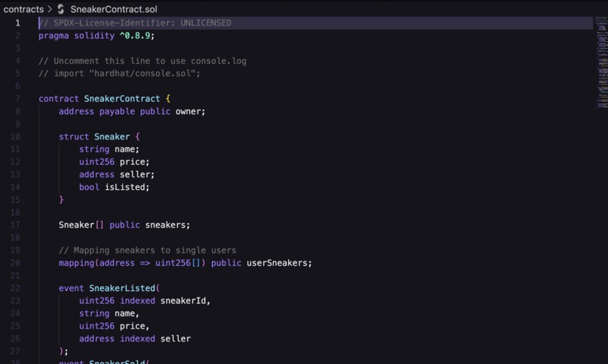Viewport: 608px width, 364px height.
Task: Click closing brace of struct on line 15
Action: 61,200
